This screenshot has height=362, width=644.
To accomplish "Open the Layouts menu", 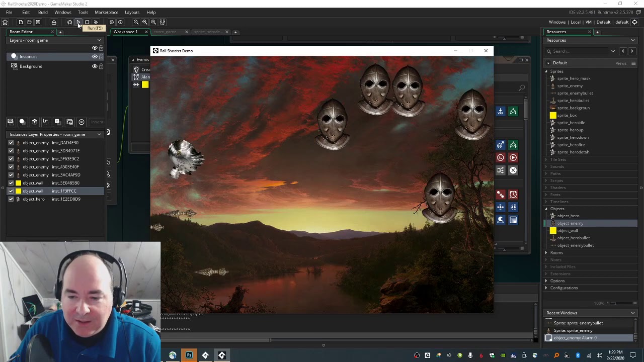I will pyautogui.click(x=132, y=12).
